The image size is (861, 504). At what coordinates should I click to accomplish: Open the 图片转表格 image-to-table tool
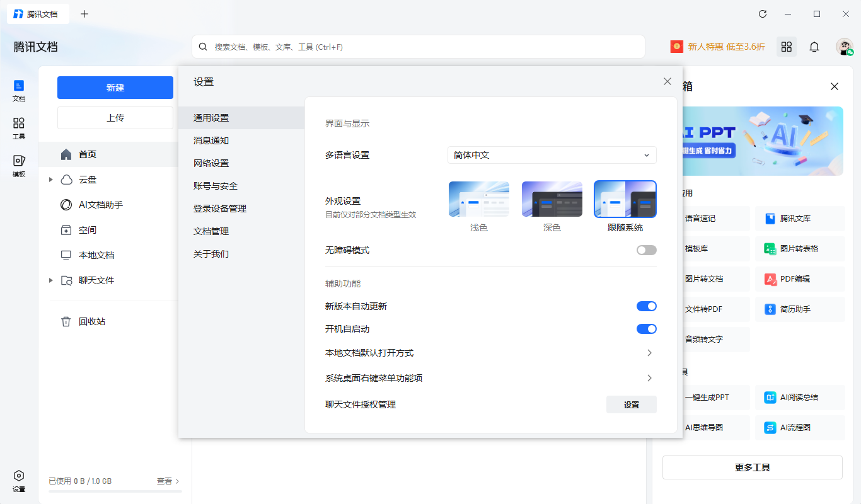click(799, 248)
